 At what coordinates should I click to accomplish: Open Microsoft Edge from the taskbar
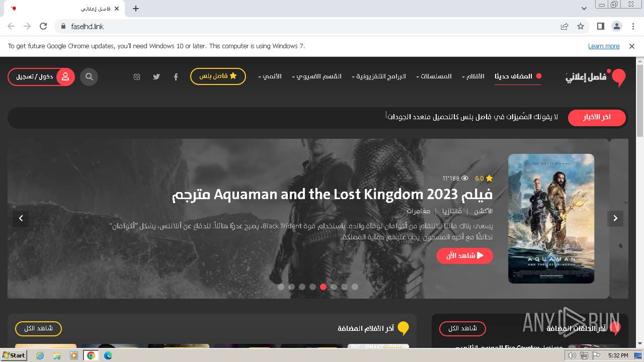click(108, 355)
